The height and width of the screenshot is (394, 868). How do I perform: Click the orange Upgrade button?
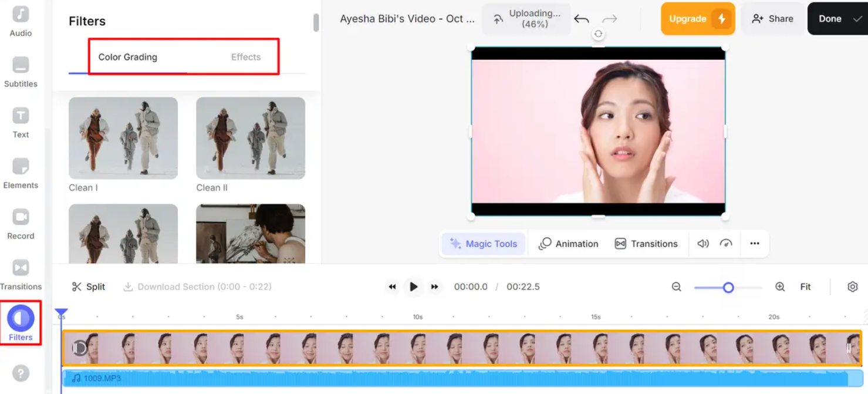698,19
